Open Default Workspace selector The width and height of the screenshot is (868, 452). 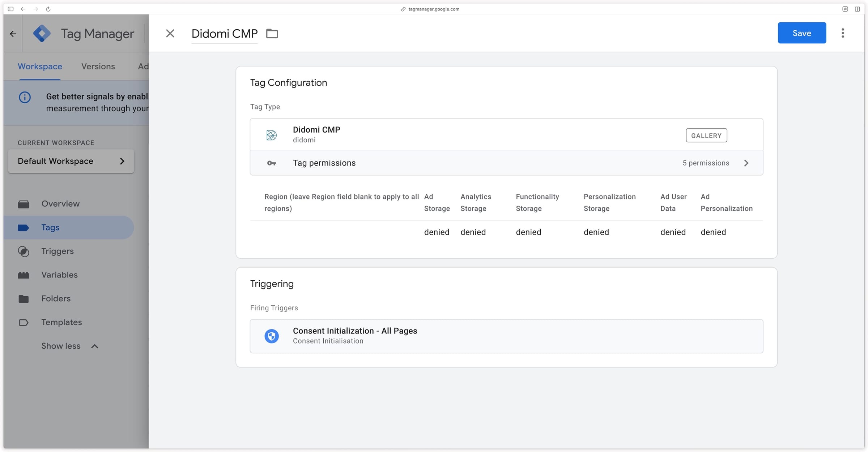click(x=71, y=161)
